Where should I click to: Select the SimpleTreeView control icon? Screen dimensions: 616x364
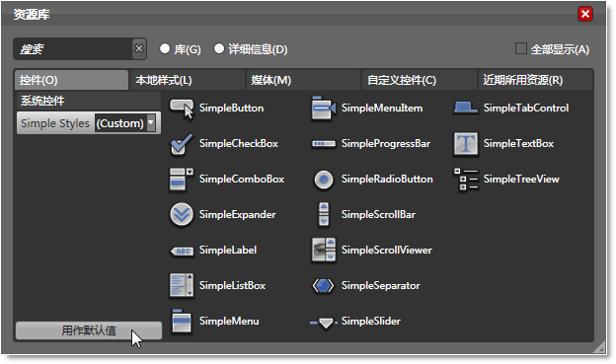[466, 180]
